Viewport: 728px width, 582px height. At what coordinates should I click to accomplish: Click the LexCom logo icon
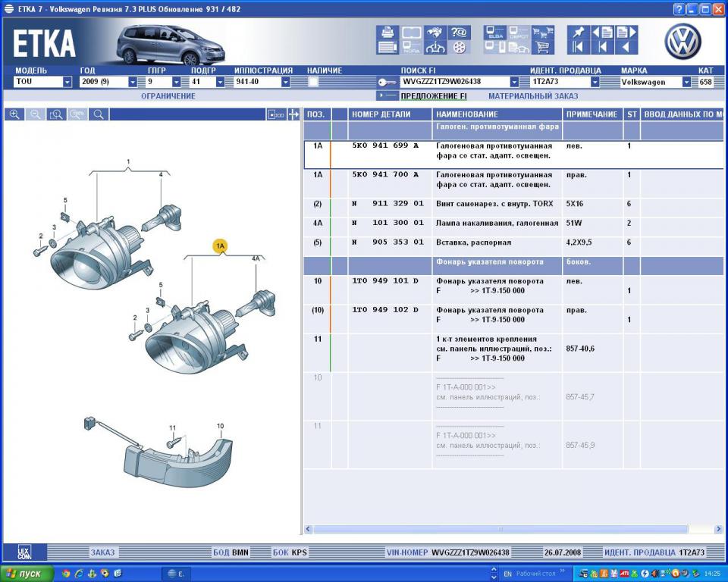point(24,552)
